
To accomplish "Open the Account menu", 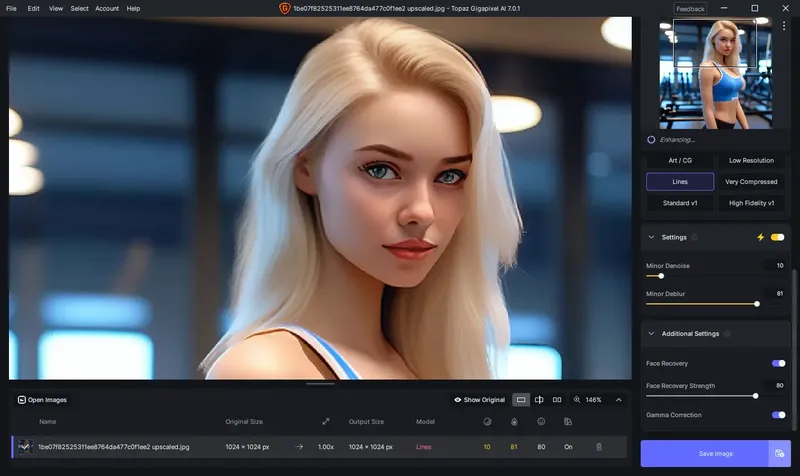I will 107,9.
